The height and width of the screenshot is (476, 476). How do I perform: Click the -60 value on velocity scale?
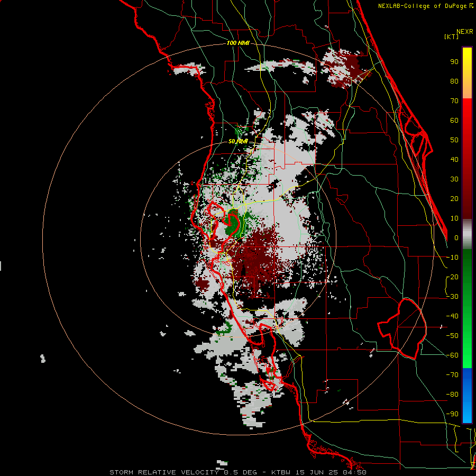tap(452, 355)
